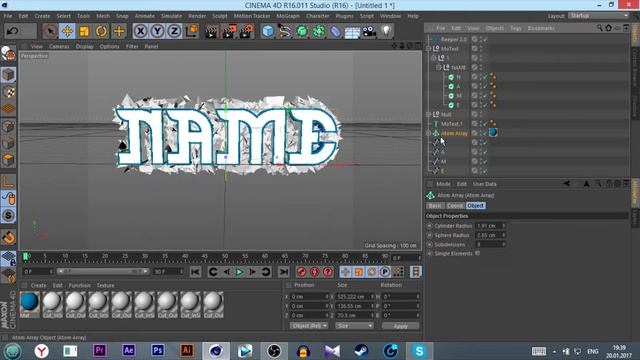
Task: Open the File menu in main menu bar
Action: [x=8, y=16]
